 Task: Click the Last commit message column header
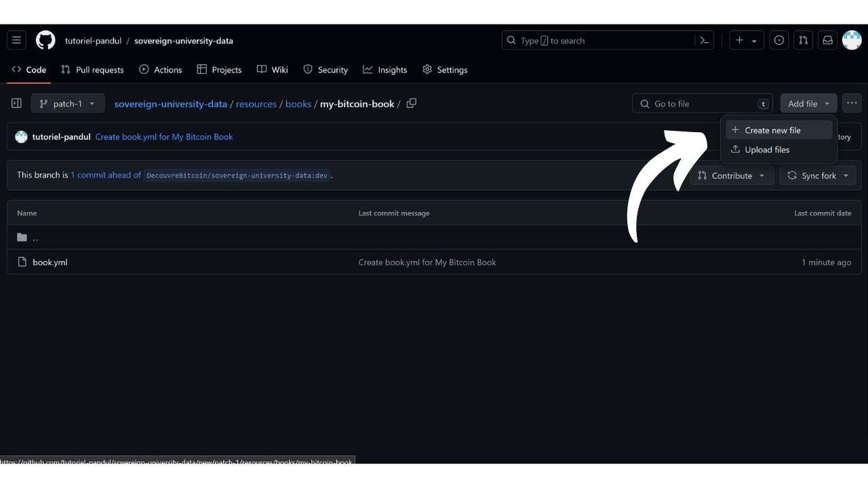pyautogui.click(x=394, y=213)
